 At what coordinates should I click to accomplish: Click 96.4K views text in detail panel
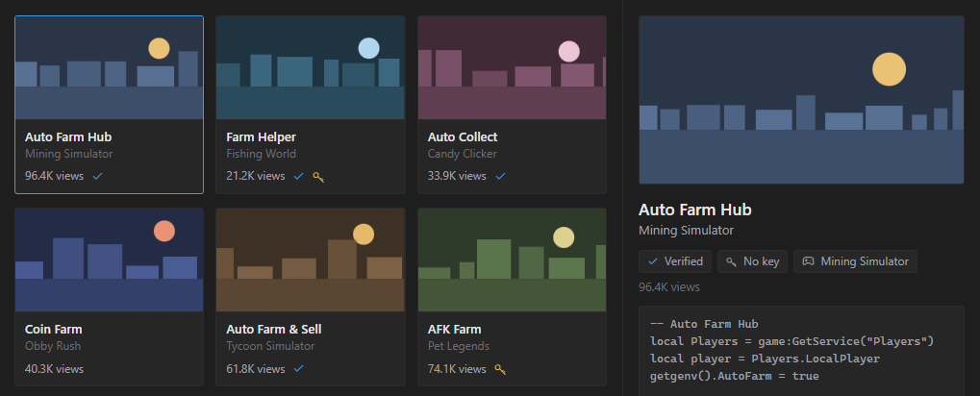669,287
